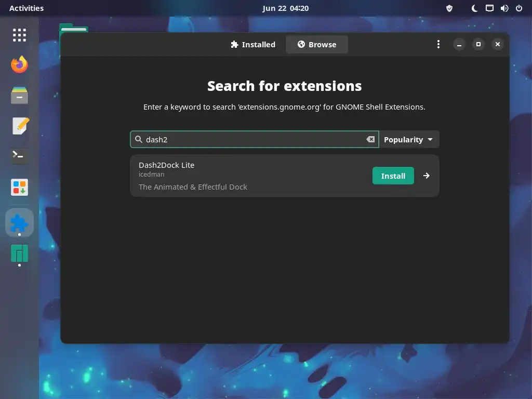Open the Files manager in dock
Viewport: 532px width, 399px height.
coord(19,96)
